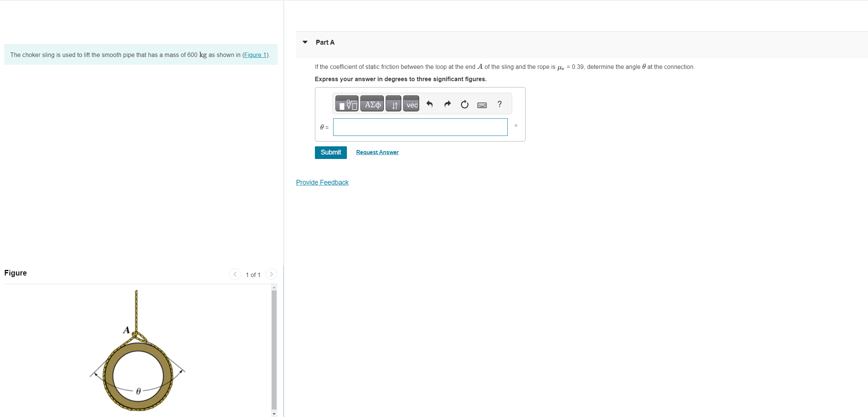Viewport: 868px width, 417px height.
Task: Select the vec vector notation tool
Action: 411,104
